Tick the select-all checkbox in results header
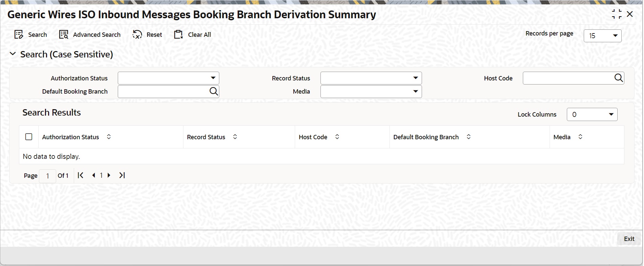Viewport: 644px width, 266px height. [x=29, y=137]
